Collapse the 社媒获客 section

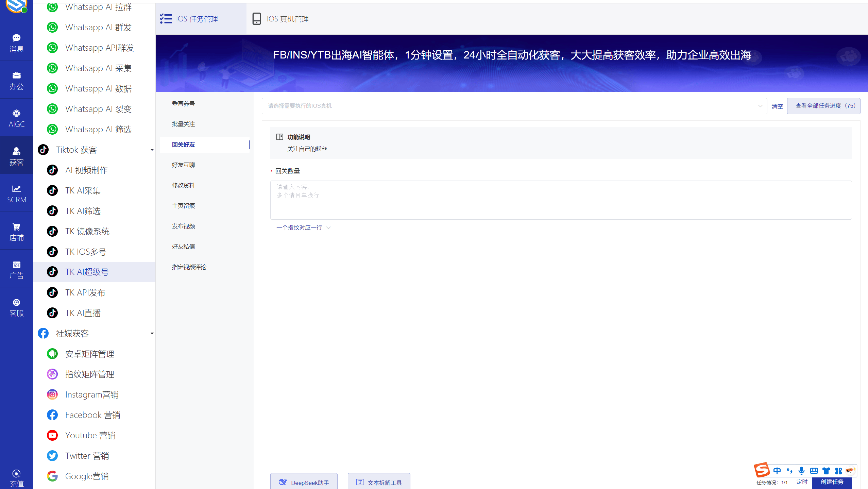[152, 334]
